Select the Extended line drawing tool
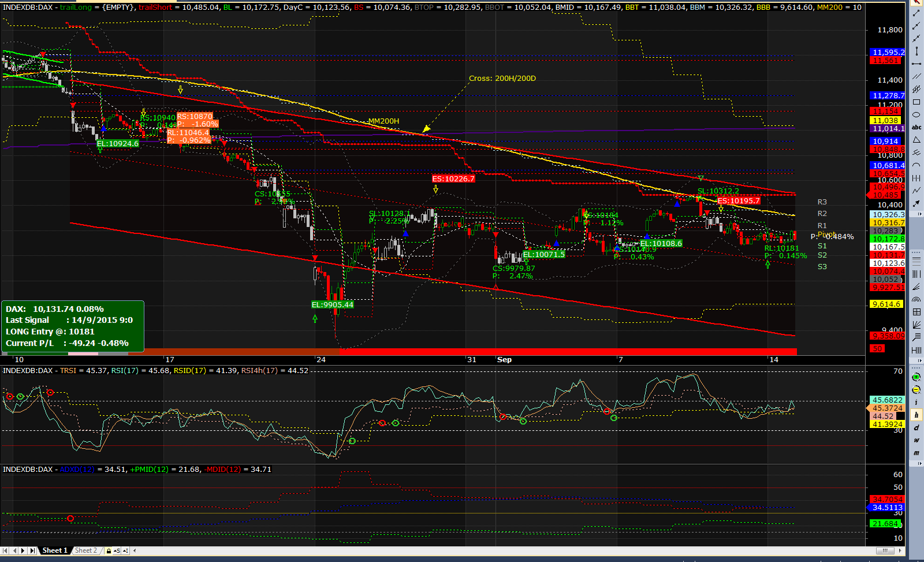Screen dimensions: 924x562 [x=916, y=38]
